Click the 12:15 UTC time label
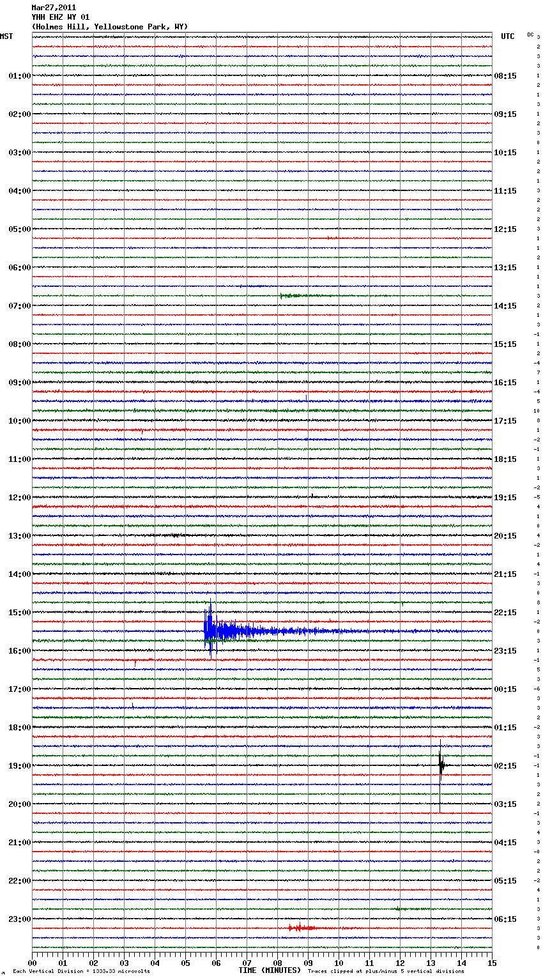Screen dimensions: 543x980 click(505, 229)
